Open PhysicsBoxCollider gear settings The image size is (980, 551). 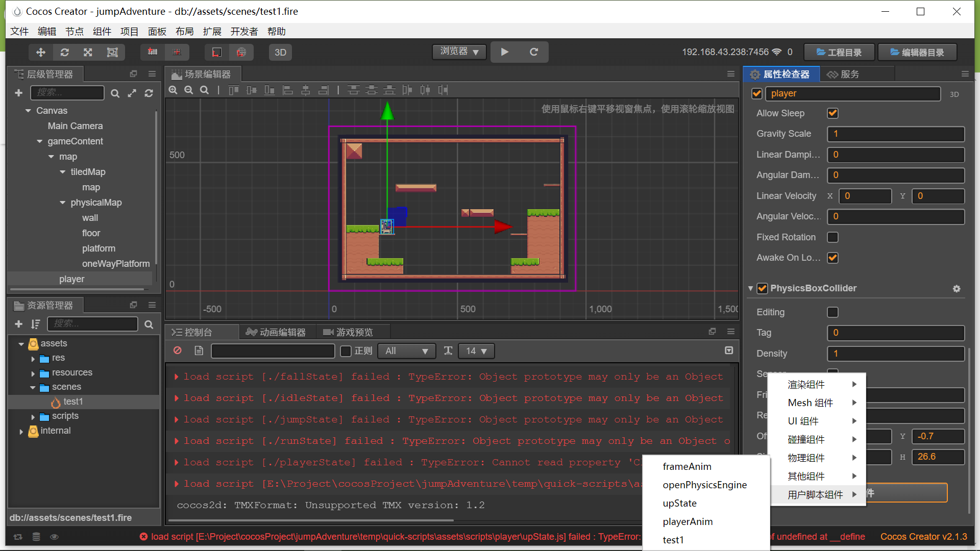click(957, 288)
